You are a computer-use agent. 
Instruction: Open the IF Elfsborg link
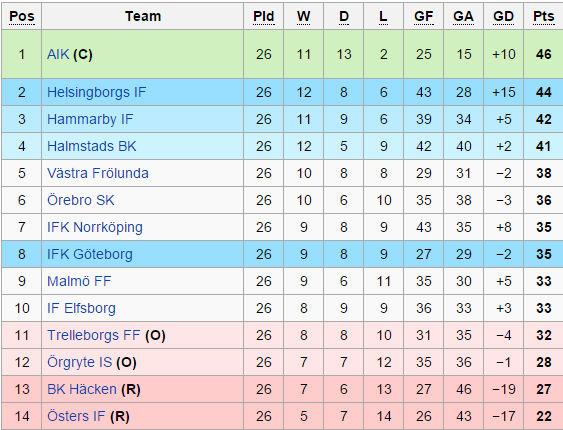click(x=81, y=308)
